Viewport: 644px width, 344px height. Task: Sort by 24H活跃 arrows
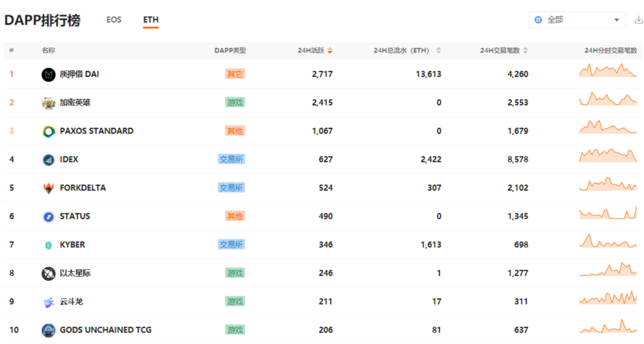point(330,50)
